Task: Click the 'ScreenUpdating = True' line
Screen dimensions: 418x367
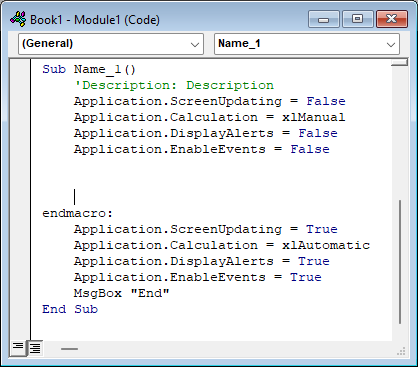Action: pyautogui.click(x=206, y=229)
